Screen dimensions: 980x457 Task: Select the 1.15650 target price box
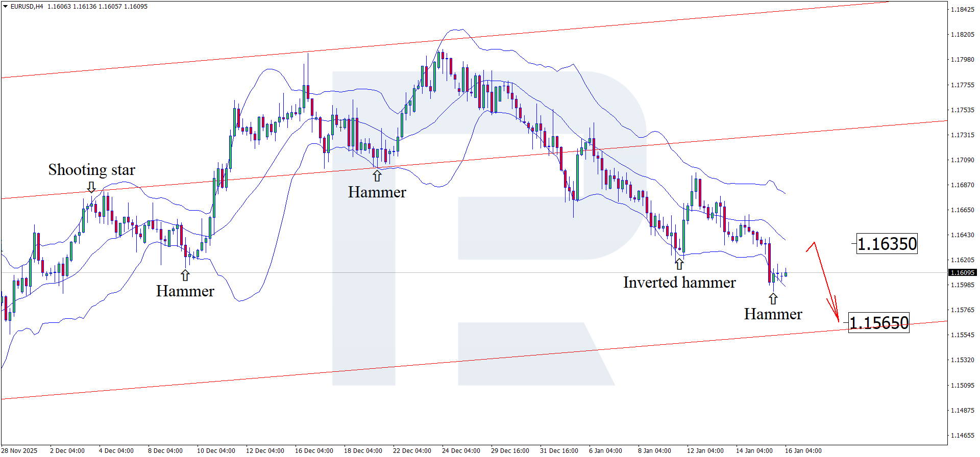[878, 322]
